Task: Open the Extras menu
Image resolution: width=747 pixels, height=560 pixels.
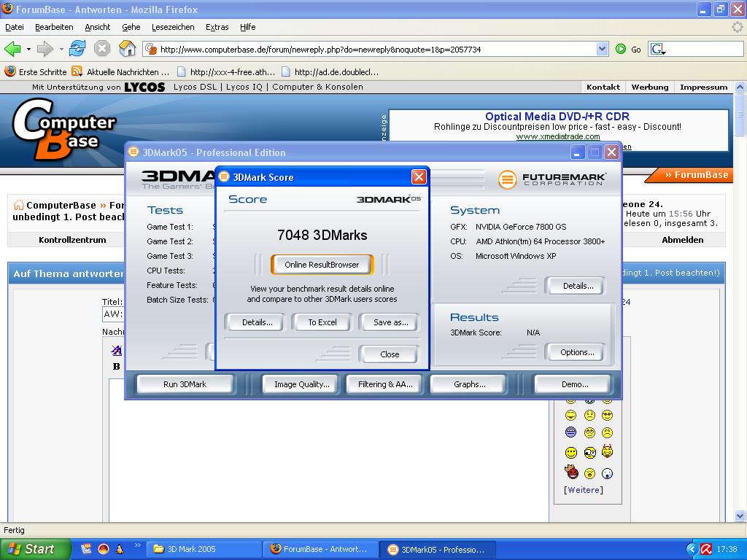Action: coord(217,27)
